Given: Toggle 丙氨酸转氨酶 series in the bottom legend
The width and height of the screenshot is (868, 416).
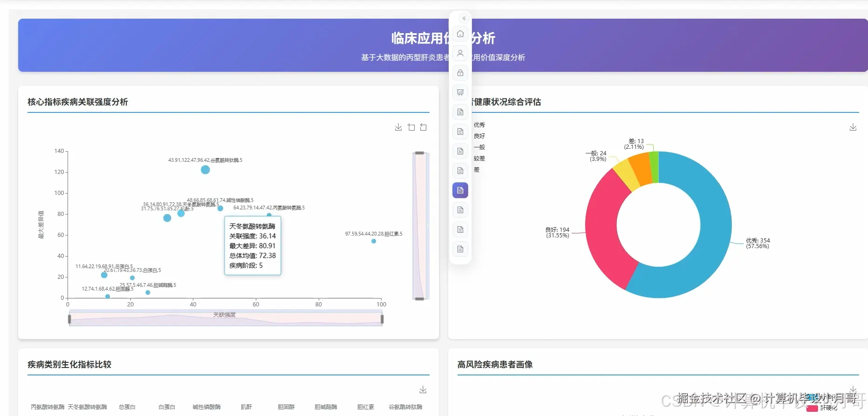Looking at the screenshot, I should (48, 407).
